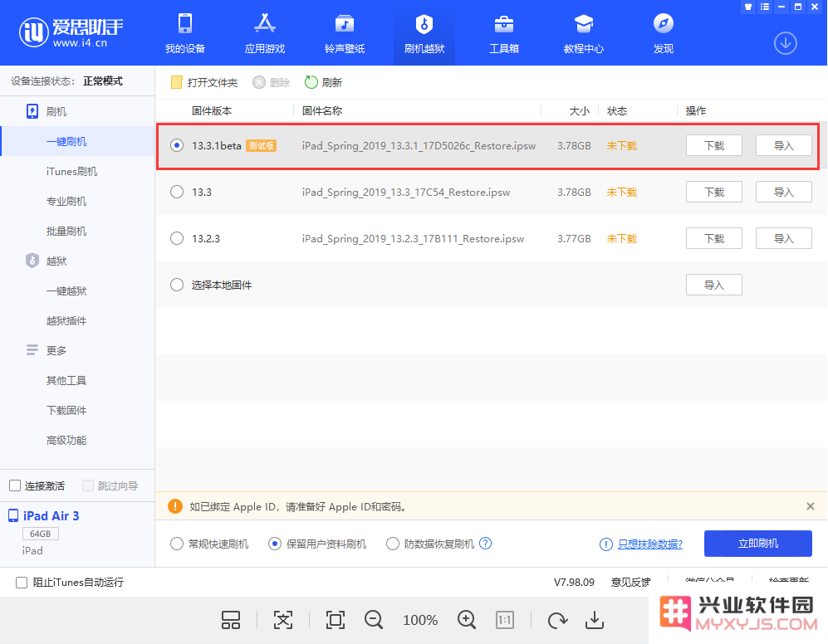Open Ringtones & Wallpapers section

tap(345, 34)
